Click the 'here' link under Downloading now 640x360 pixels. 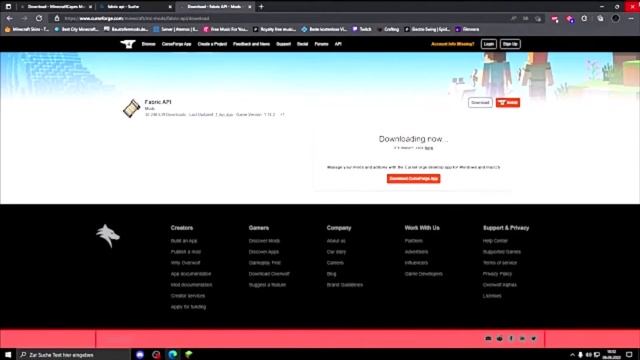(x=429, y=148)
